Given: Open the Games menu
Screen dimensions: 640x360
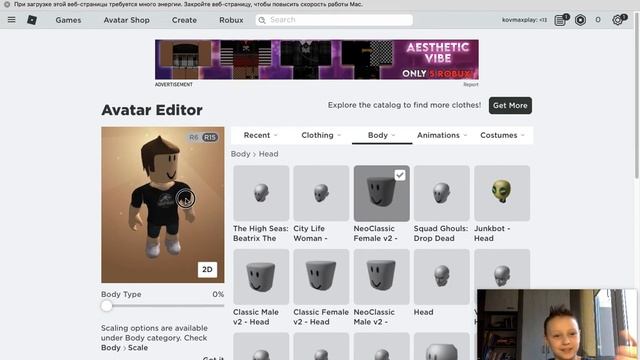Looking at the screenshot, I should 68,20.
